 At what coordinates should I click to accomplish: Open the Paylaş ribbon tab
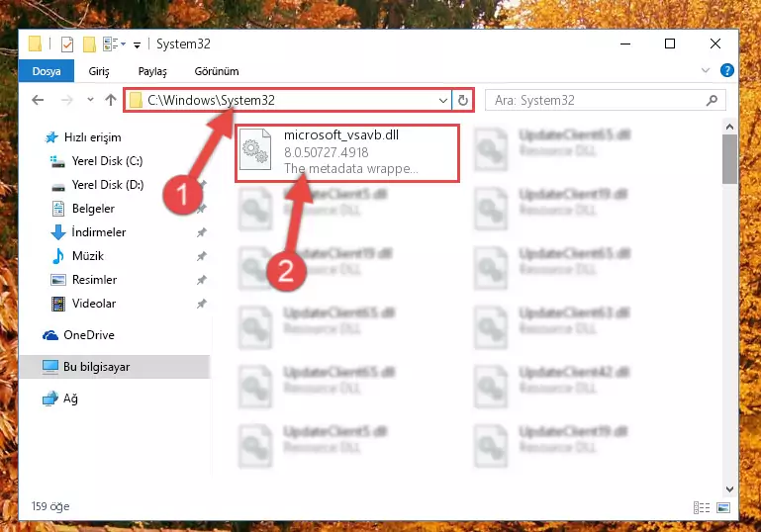(x=152, y=71)
